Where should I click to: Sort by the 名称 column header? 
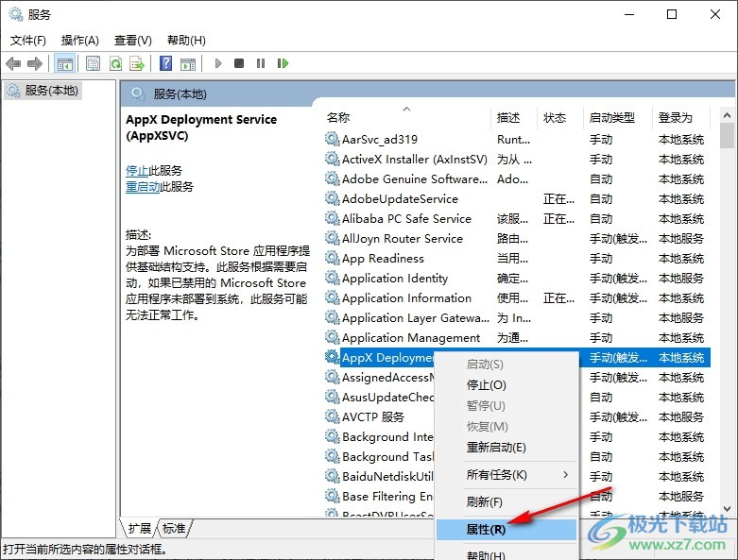(x=406, y=117)
